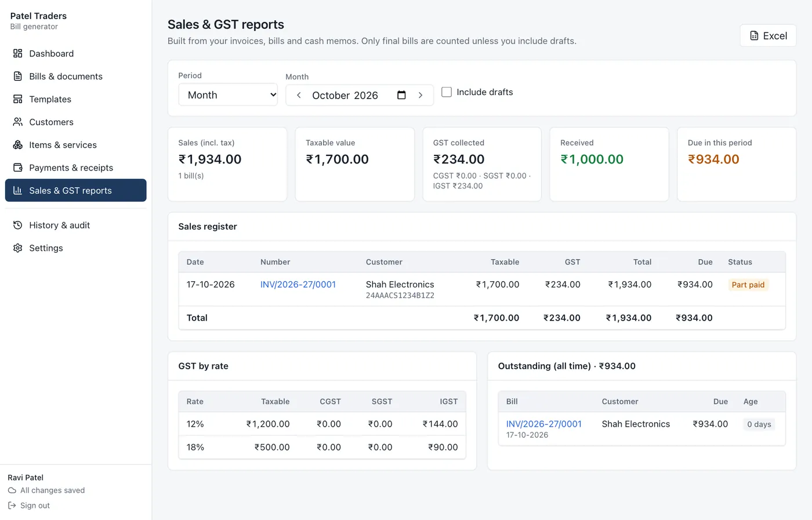812x520 pixels.
Task: Click the 18% rate row in GST by rate
Action: 322,448
